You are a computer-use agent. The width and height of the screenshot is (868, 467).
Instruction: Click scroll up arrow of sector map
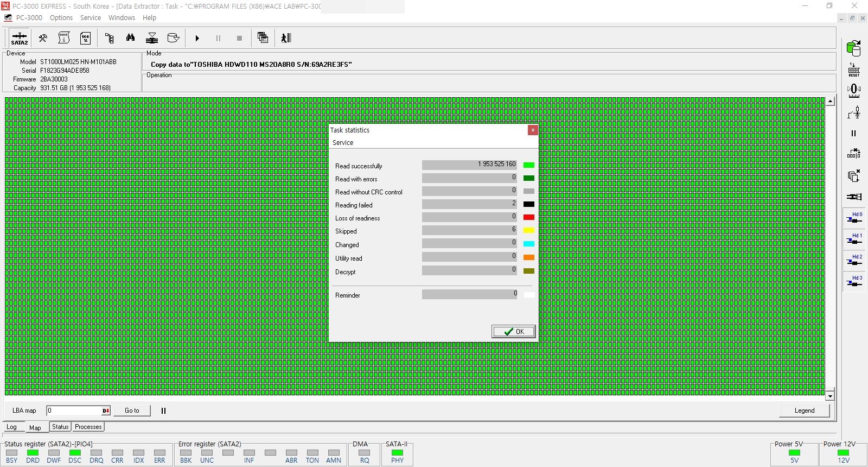pyautogui.click(x=830, y=102)
